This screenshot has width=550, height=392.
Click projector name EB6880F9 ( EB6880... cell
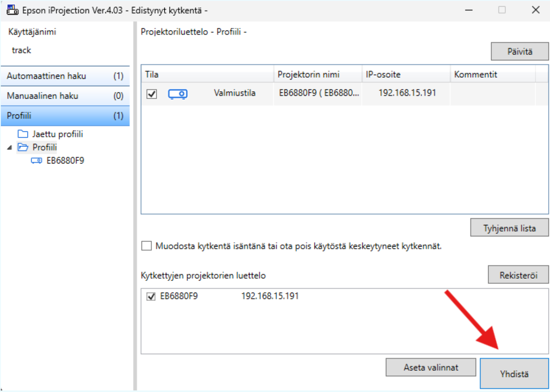click(319, 93)
